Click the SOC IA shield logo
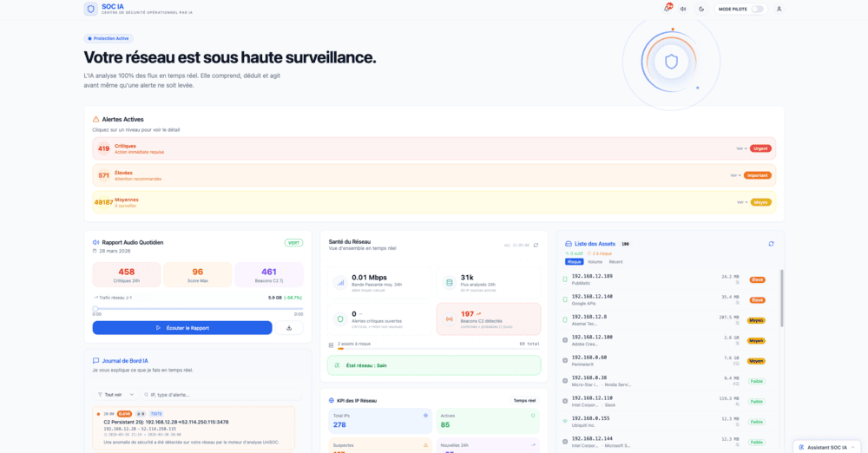 coord(91,9)
